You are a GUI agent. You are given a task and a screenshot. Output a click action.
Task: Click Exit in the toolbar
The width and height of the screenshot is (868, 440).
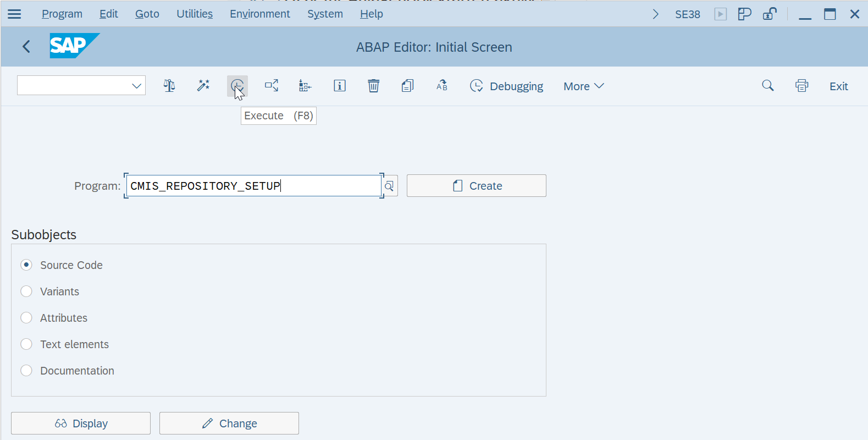tap(839, 86)
